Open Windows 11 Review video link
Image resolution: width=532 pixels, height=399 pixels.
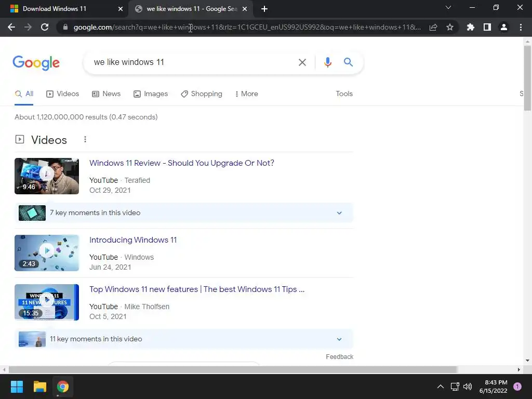pyautogui.click(x=182, y=163)
